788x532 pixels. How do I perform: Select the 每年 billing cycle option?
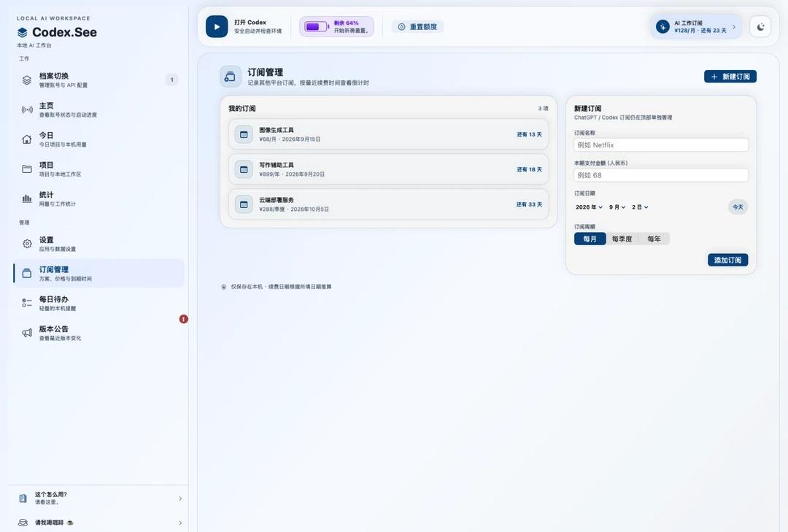tap(654, 239)
